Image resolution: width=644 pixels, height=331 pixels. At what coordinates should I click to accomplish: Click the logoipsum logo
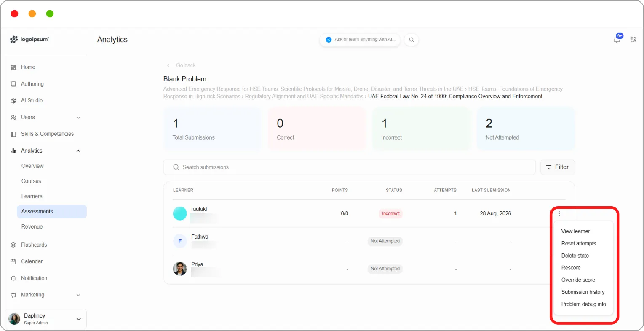click(x=29, y=39)
